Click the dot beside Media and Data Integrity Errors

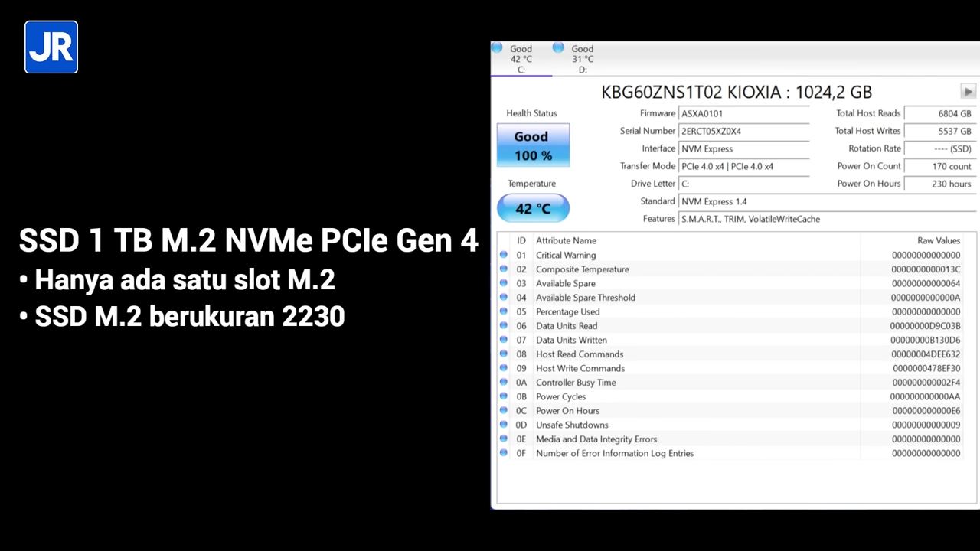[503, 439]
